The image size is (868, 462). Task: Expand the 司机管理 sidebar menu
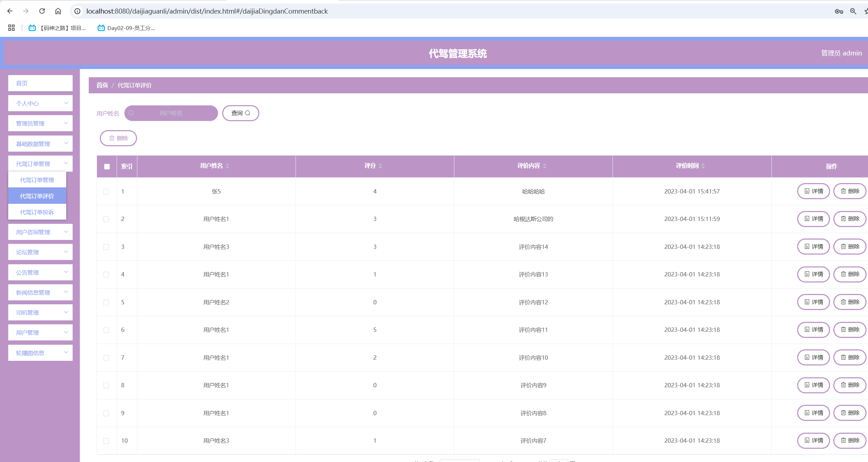click(40, 313)
